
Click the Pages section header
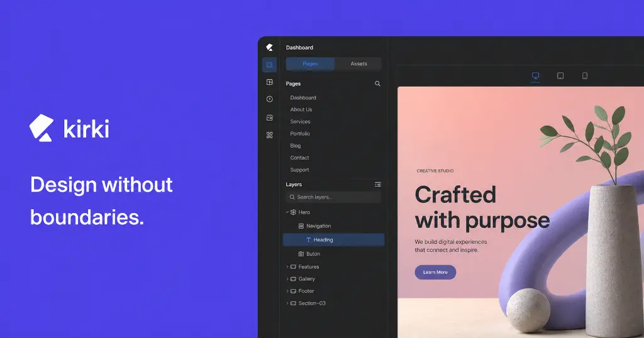[x=293, y=84]
